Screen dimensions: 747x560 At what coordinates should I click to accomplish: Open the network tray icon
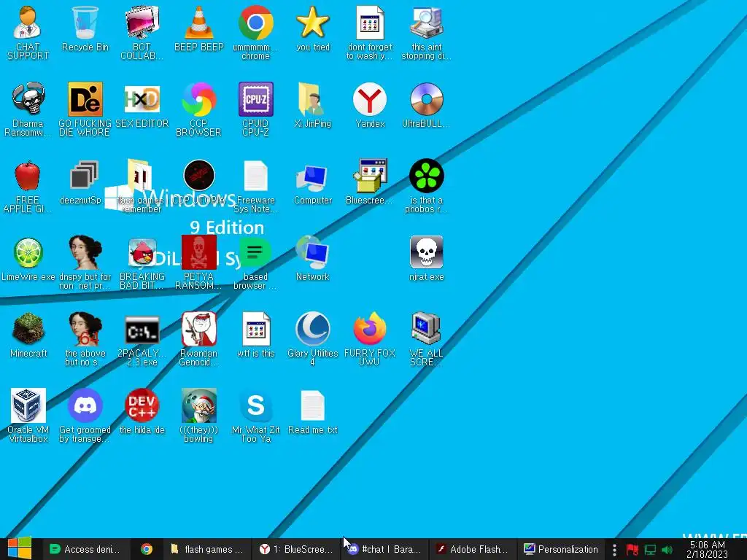click(x=650, y=550)
